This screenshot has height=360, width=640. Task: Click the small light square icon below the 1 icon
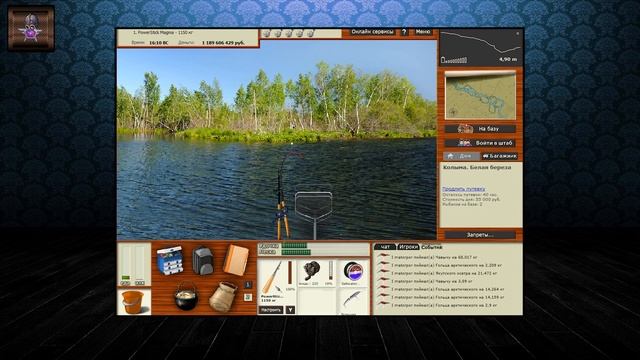click(x=248, y=298)
